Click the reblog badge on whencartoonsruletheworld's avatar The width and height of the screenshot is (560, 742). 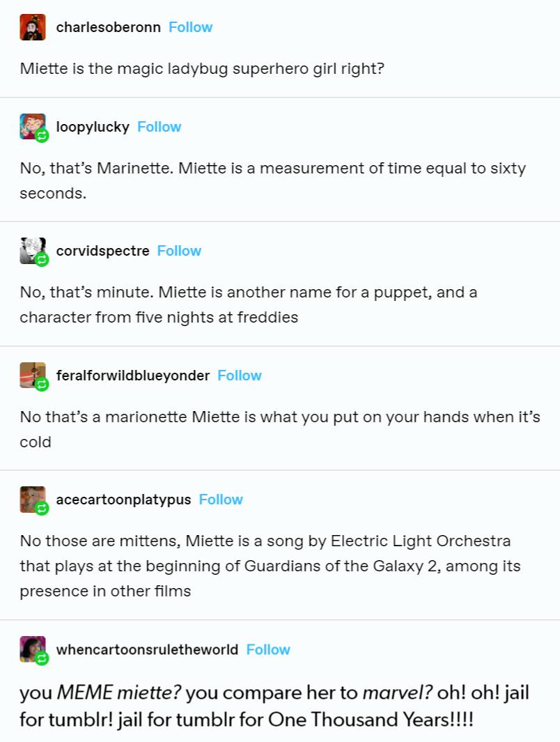[42, 659]
